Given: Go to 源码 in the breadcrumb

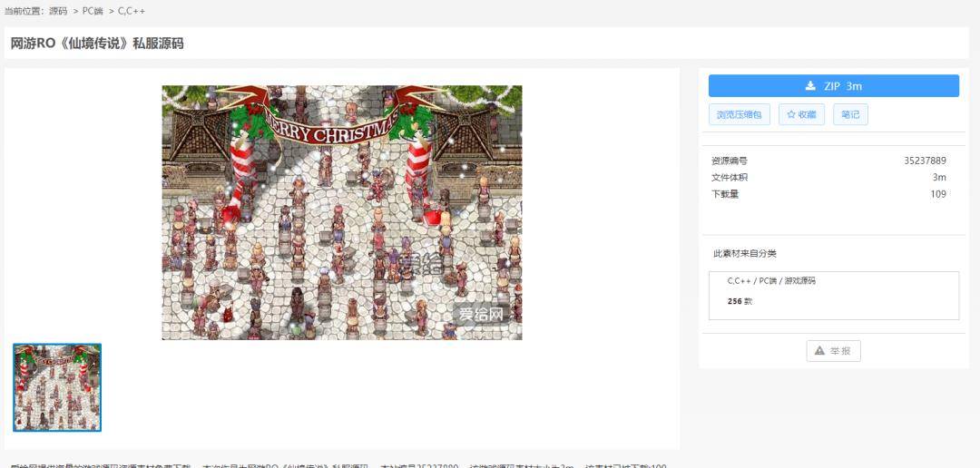Looking at the screenshot, I should (58, 11).
